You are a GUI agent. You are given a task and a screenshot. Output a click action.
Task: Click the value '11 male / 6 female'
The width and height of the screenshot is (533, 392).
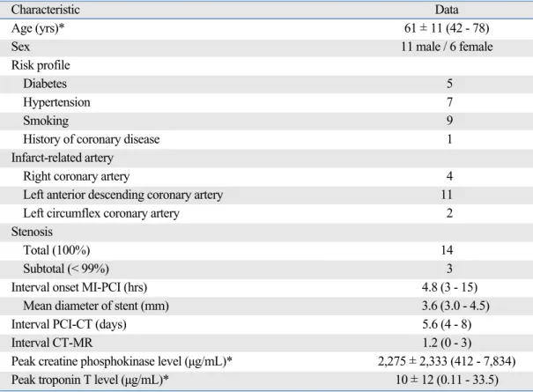coord(447,47)
